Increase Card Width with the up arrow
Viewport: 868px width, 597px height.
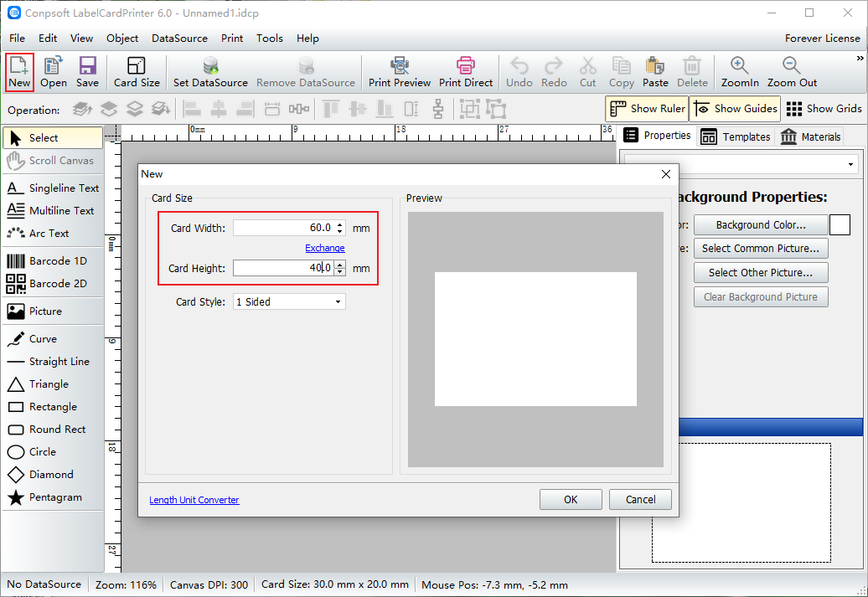340,224
